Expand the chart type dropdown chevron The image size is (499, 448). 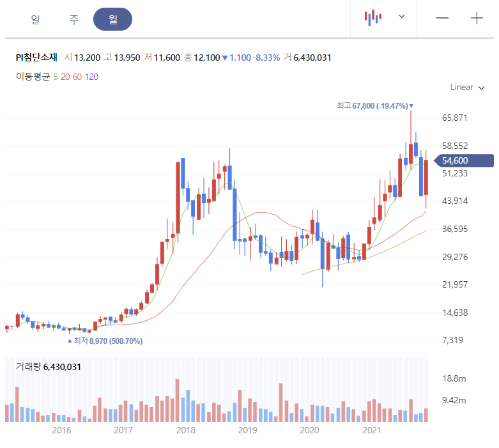point(402,16)
